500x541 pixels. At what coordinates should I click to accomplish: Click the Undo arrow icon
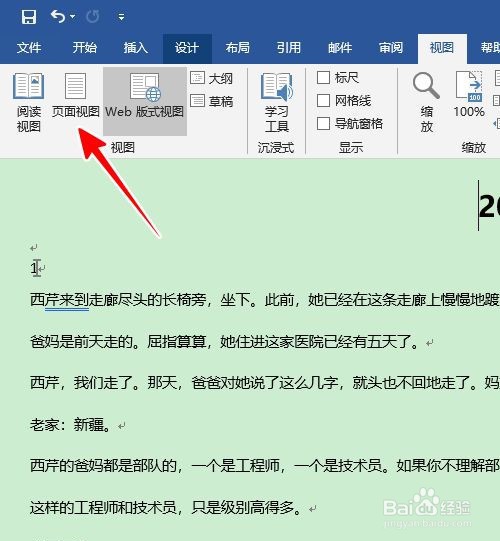pos(58,16)
